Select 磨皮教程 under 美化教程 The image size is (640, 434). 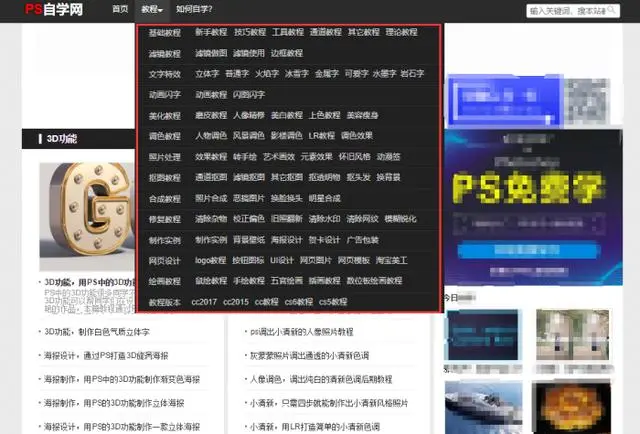pyautogui.click(x=211, y=115)
